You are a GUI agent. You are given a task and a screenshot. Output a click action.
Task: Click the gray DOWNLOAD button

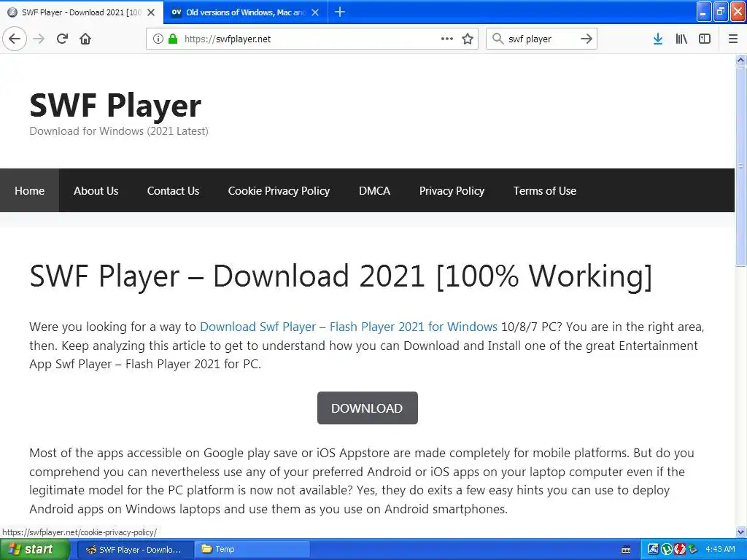pos(368,408)
